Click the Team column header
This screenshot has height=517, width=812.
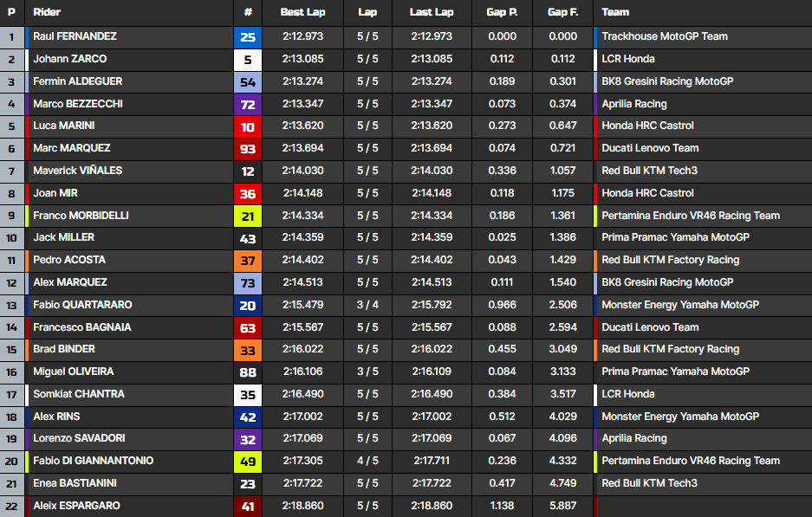tap(615, 12)
